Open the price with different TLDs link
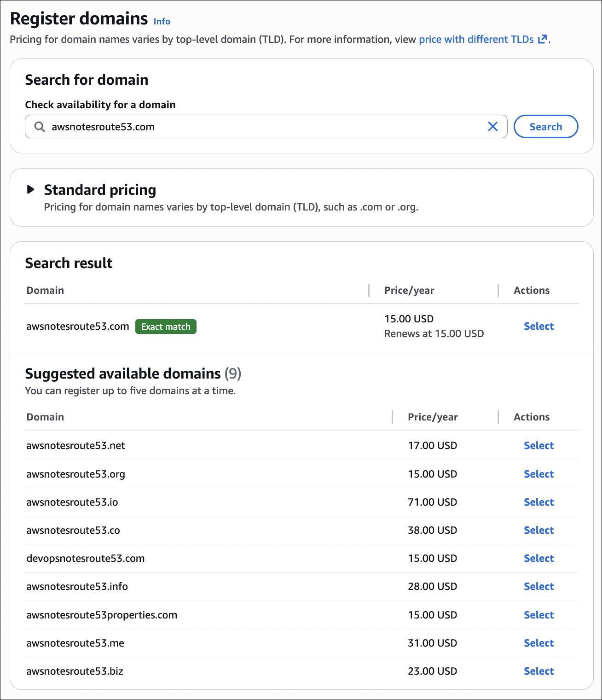Viewport: 602px width, 700px height. pos(476,40)
